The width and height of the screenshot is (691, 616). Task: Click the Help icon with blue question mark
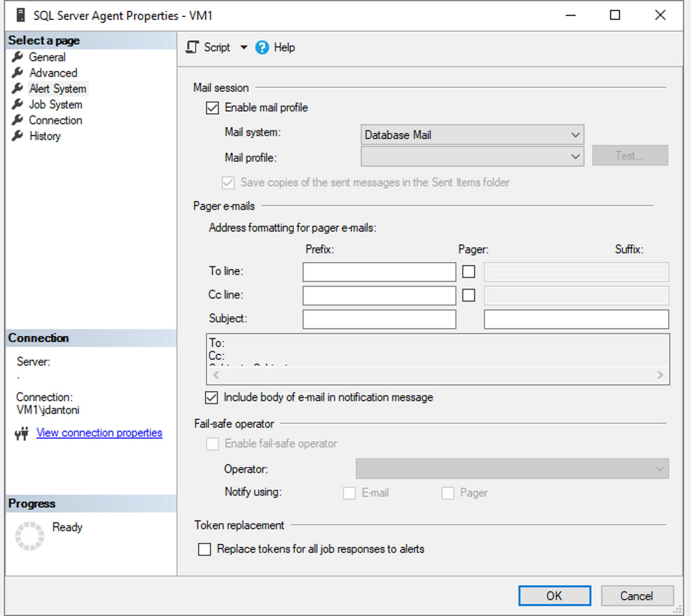coord(262,47)
